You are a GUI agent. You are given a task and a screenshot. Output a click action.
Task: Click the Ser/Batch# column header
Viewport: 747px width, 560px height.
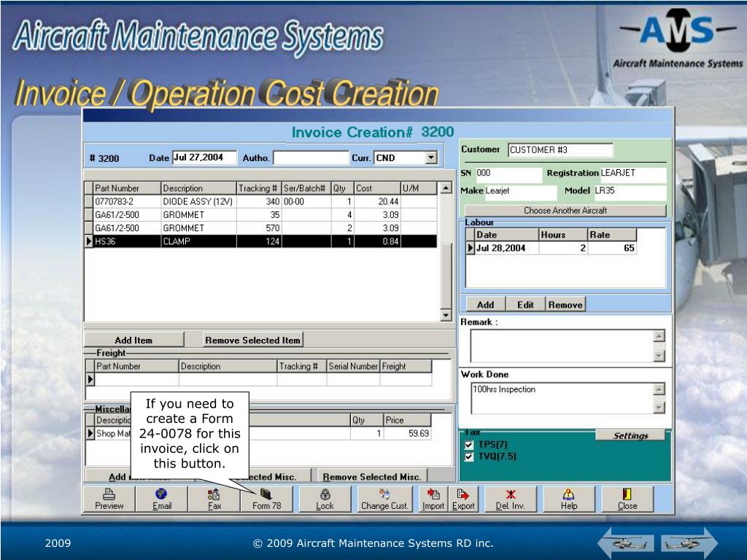click(x=306, y=189)
